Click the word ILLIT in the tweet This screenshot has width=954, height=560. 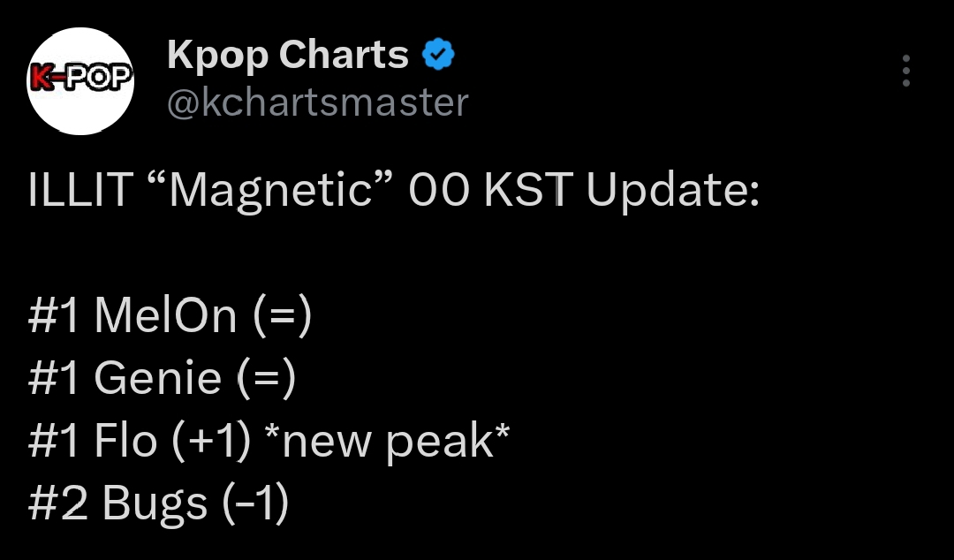tap(81, 189)
